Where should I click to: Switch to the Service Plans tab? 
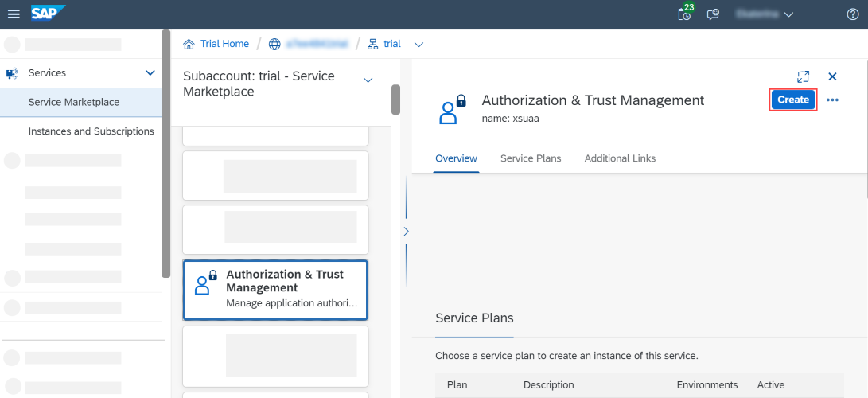coord(531,158)
